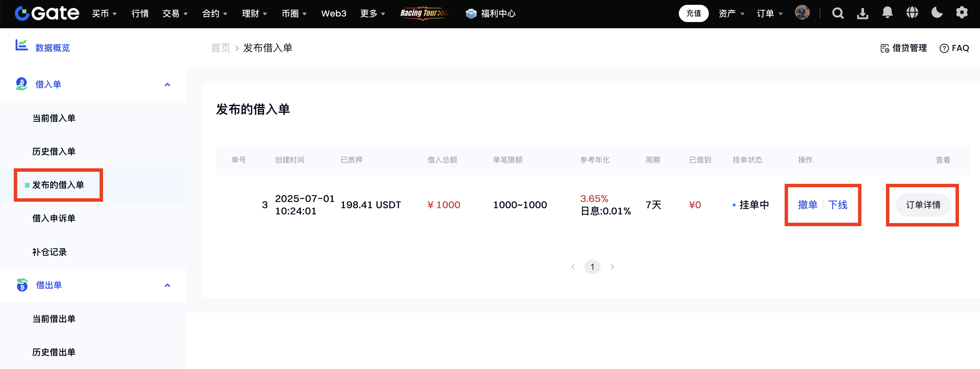This screenshot has width=980, height=369.
Task: Click the globe language icon
Action: (912, 13)
